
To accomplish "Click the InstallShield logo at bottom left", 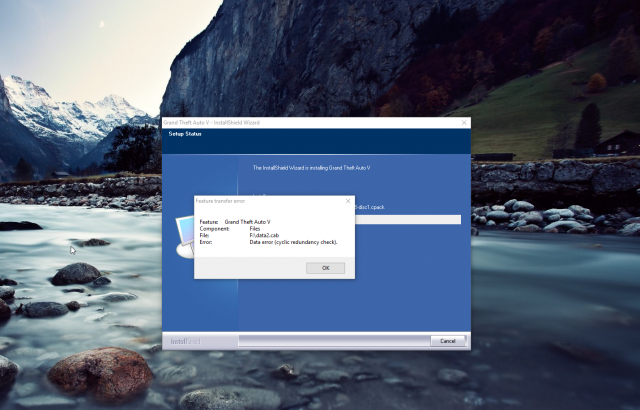I will [187, 341].
